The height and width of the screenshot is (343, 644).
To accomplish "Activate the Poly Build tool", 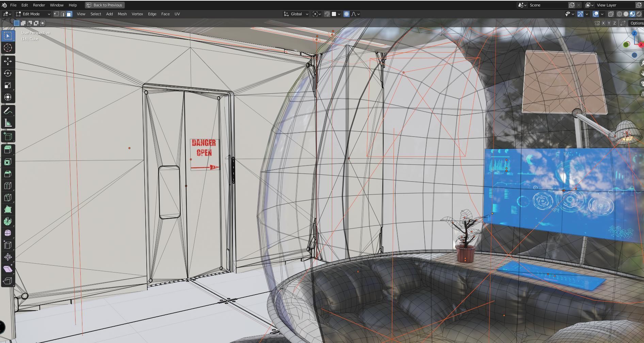I will click(x=8, y=209).
